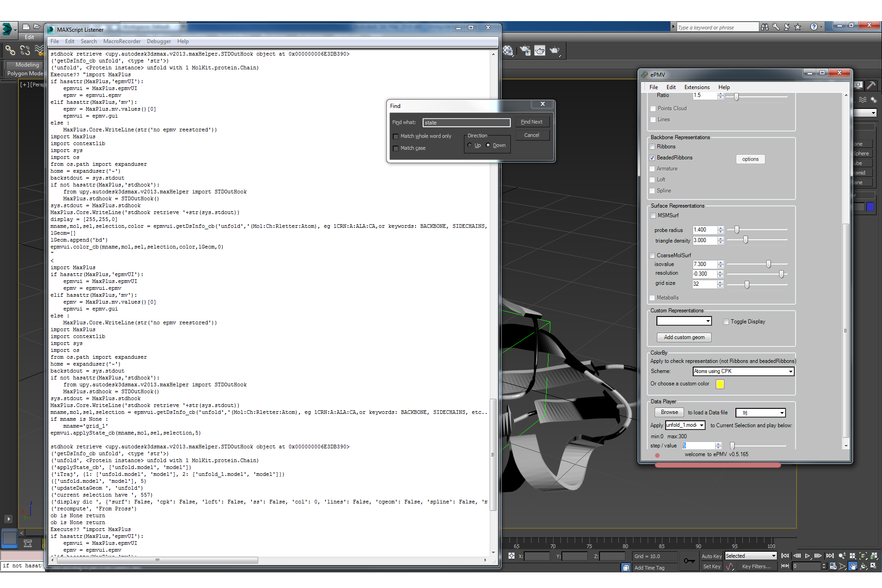The height and width of the screenshot is (588, 882).
Task: Click the absolute transform type-in toggle icon
Action: pyautogui.click(x=511, y=556)
